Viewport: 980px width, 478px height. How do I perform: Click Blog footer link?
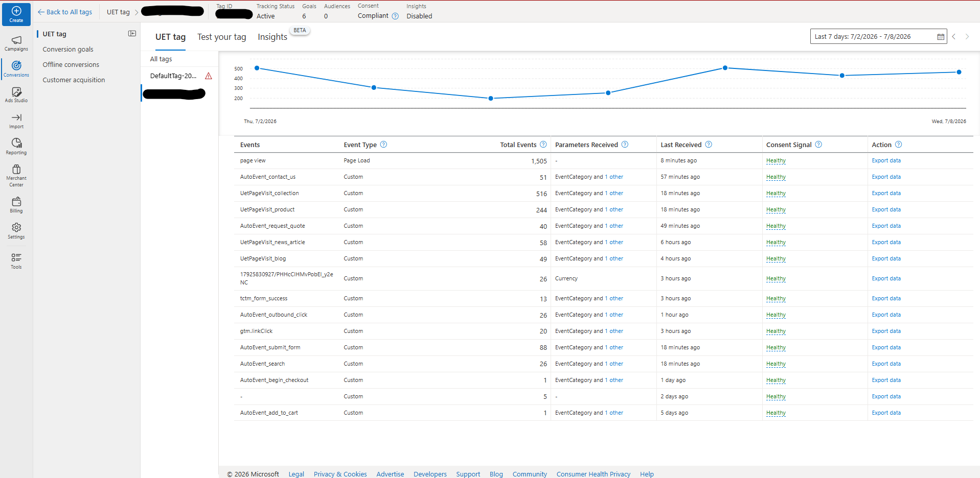tap(496, 474)
